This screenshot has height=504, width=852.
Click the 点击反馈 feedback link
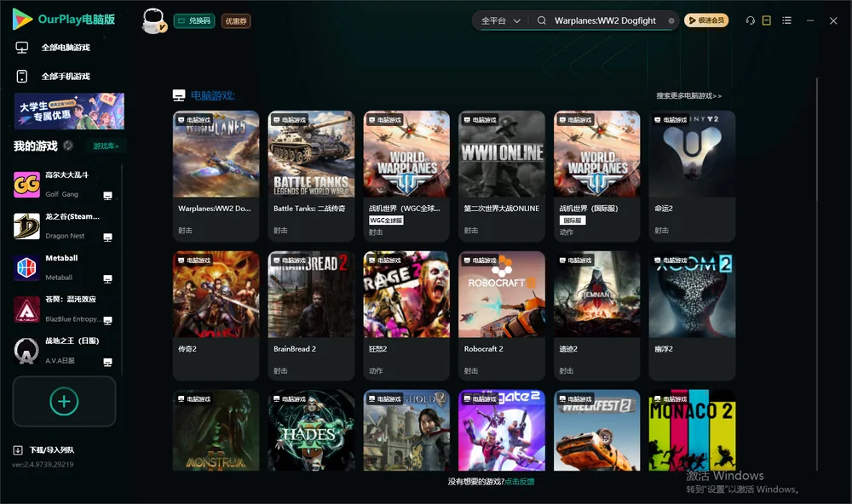520,482
